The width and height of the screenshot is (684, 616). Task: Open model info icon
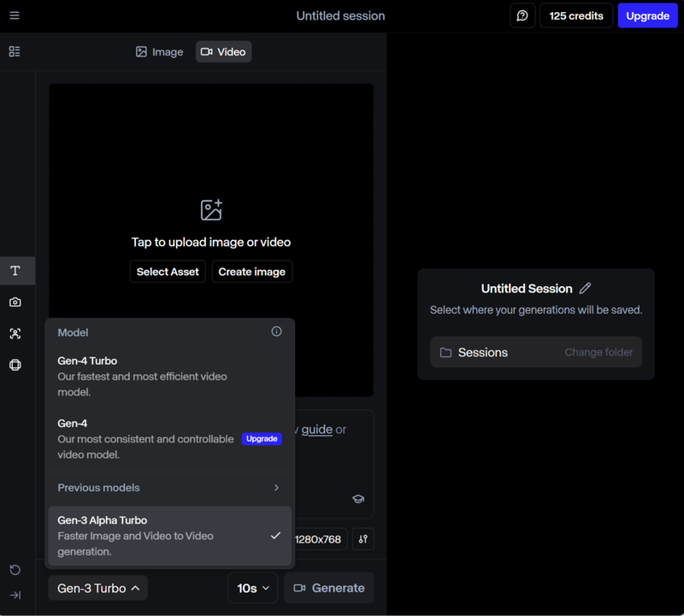[276, 331]
